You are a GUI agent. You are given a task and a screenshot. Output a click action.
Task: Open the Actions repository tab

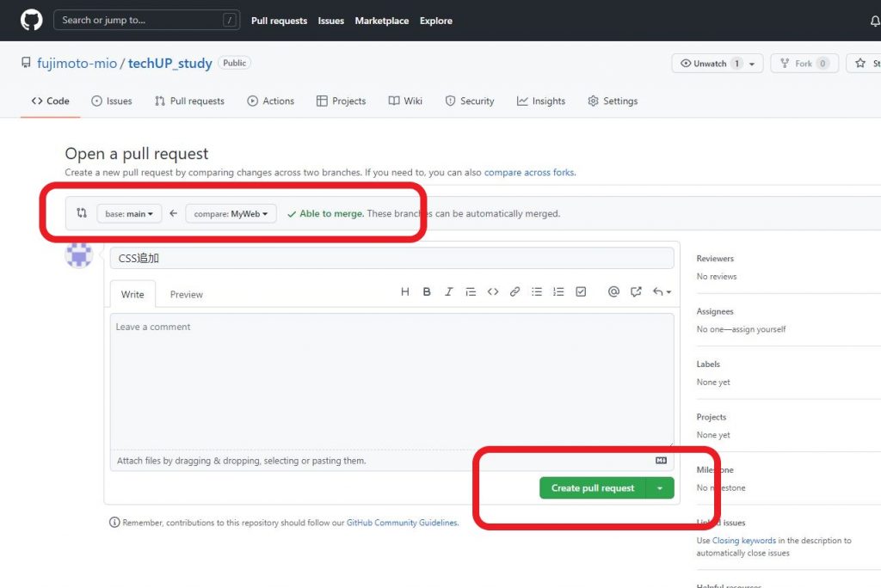(270, 101)
